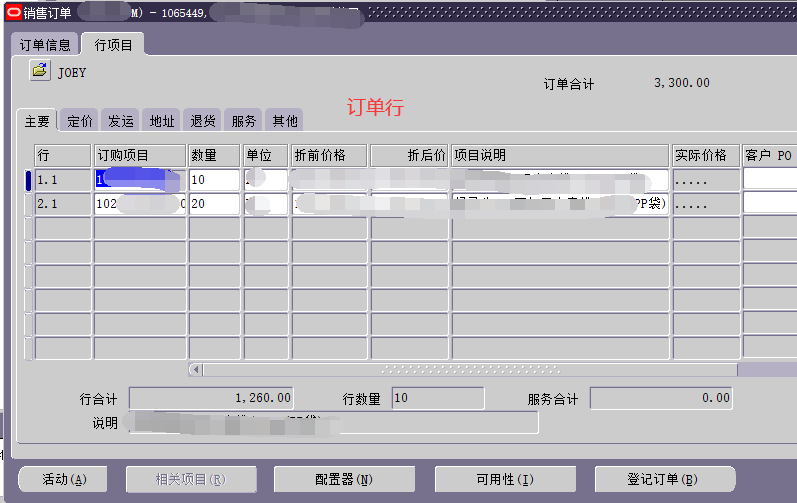Select the quantity field showing 10
Screen dimensions: 797x503
(214, 180)
